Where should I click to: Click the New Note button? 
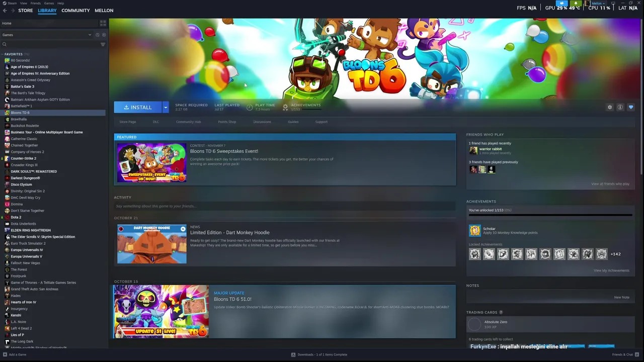pos(622,297)
